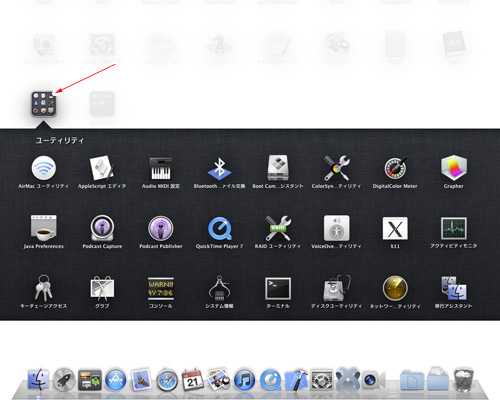The width and height of the screenshot is (500, 400).
Task: Open System Preferences from Dock
Action: point(322,380)
